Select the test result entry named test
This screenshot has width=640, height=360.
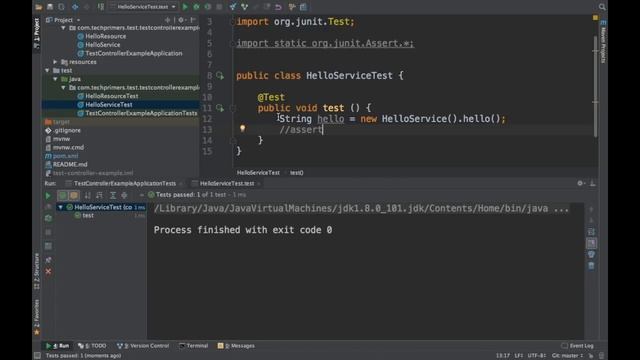[88, 216]
